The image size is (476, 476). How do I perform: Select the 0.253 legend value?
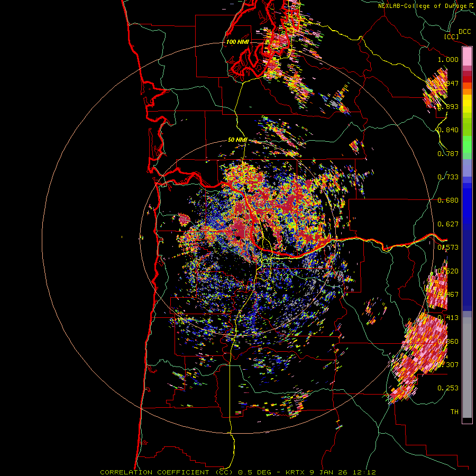[x=448, y=388]
